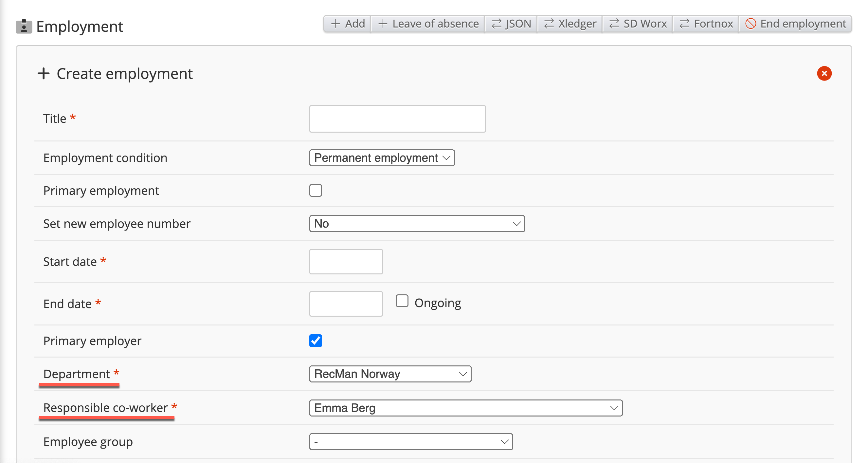Click the End employment prohibited icon
This screenshot has width=868, height=463.
point(750,24)
